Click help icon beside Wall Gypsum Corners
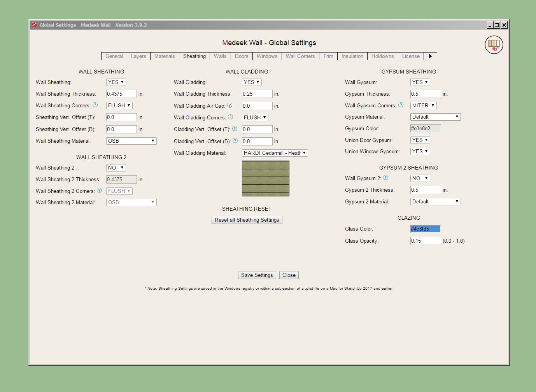Image resolution: width=536 pixels, height=392 pixels. coord(401,105)
